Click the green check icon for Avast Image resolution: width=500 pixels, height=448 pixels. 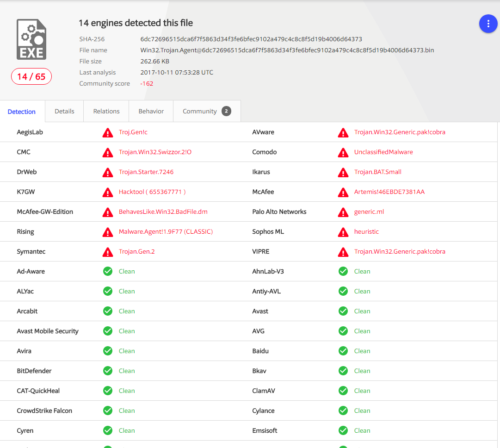coord(343,311)
